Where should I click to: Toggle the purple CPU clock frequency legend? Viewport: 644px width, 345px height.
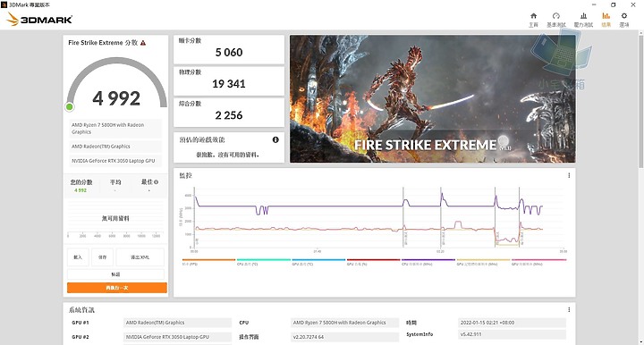click(x=428, y=261)
